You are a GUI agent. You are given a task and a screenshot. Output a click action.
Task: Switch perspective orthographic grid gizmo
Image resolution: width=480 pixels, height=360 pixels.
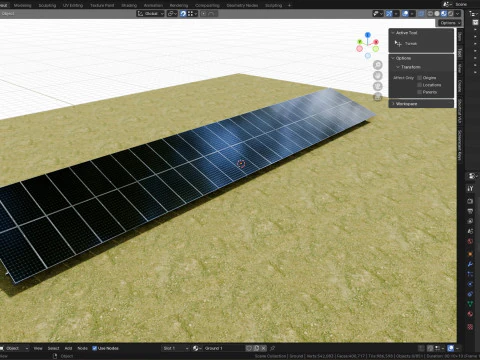378,97
